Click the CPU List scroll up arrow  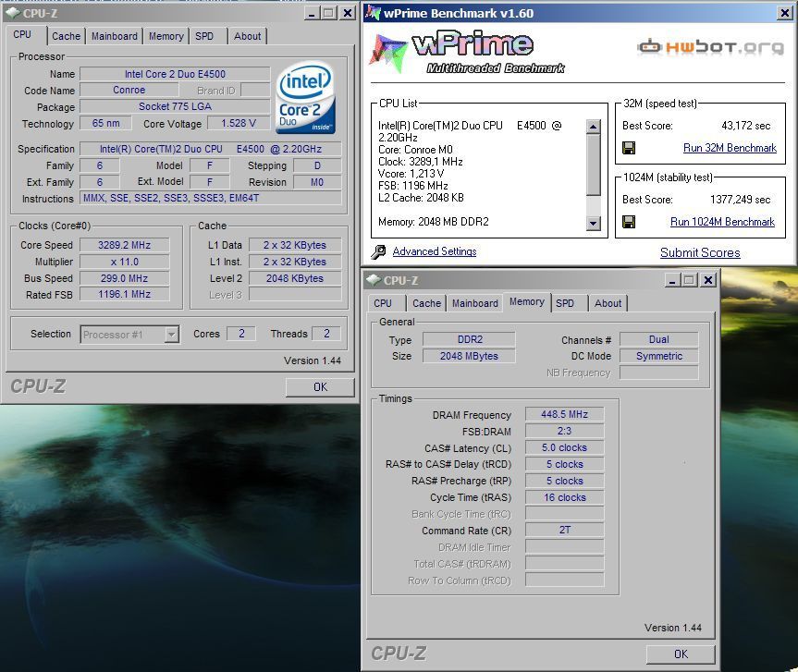pos(593,126)
